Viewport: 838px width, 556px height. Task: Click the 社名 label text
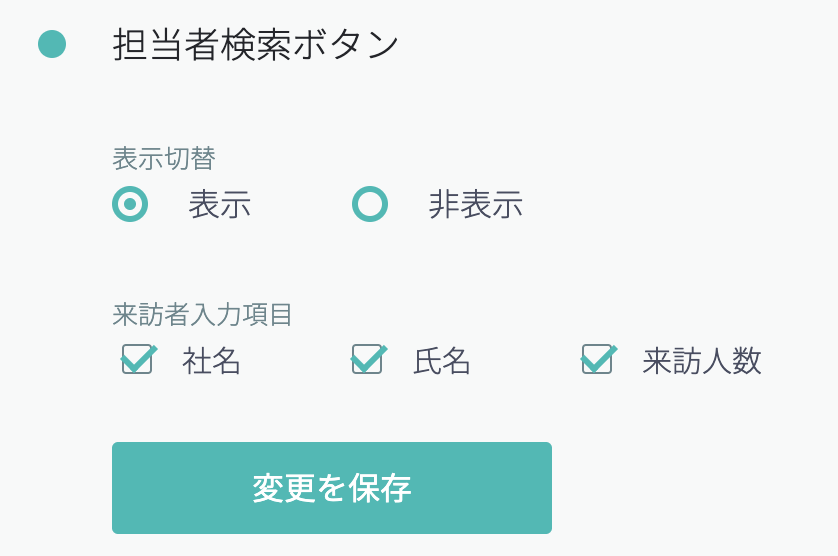click(212, 361)
